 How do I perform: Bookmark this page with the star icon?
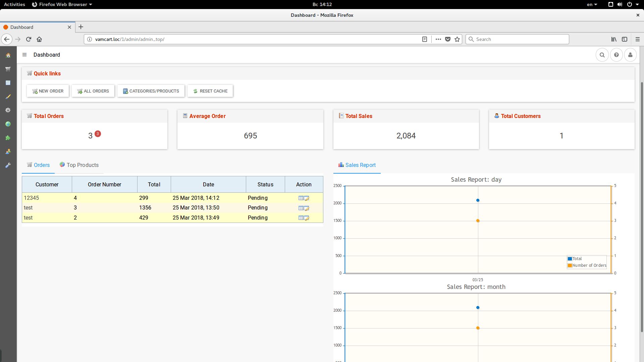(457, 39)
